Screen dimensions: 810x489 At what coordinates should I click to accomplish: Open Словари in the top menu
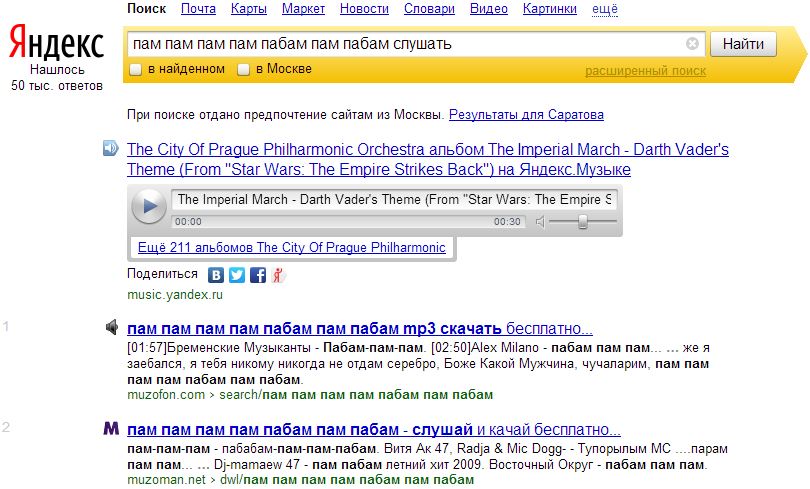point(429,9)
